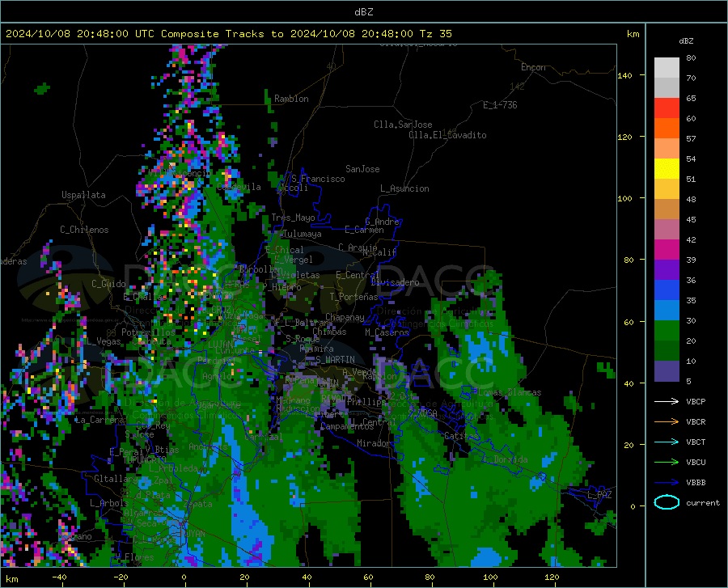Click the -40 km horizontal axis tick

click(x=59, y=577)
